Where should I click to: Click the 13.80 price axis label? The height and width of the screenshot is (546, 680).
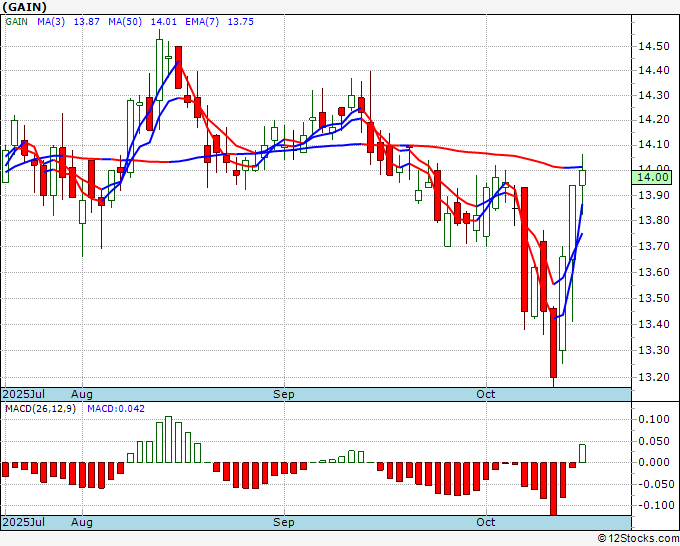pyautogui.click(x=654, y=220)
